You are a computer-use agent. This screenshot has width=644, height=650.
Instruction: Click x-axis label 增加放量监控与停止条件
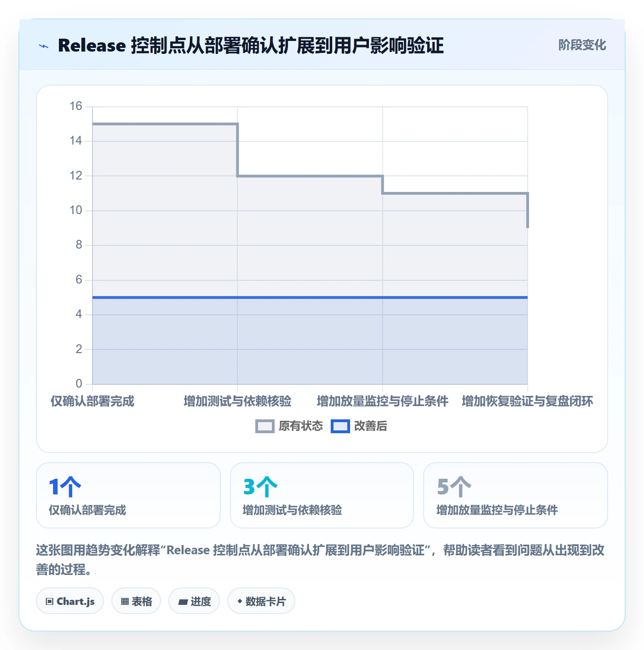pos(382,401)
